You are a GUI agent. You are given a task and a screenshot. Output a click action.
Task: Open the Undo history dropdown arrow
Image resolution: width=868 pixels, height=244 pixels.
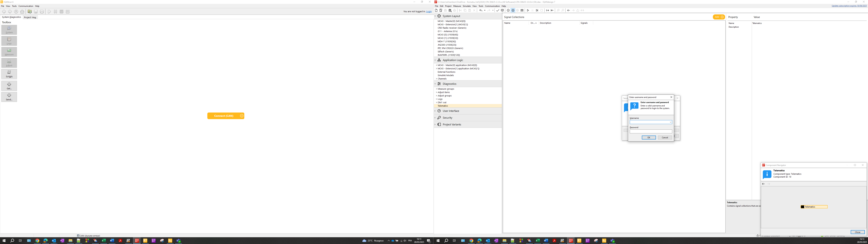pyautogui.click(x=485, y=11)
